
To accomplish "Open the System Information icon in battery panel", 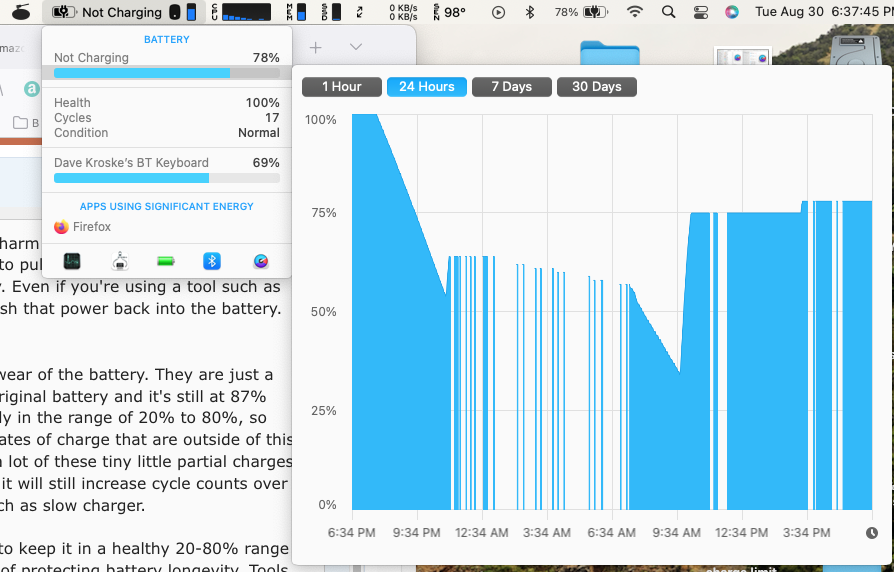I will [120, 261].
